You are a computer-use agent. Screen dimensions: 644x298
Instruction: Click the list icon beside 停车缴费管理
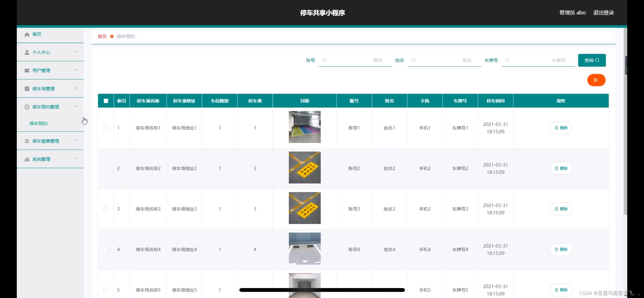pyautogui.click(x=27, y=141)
